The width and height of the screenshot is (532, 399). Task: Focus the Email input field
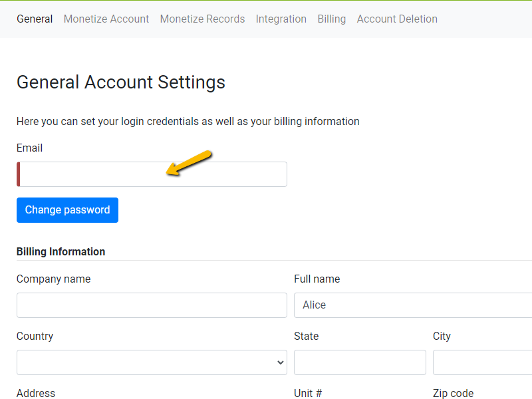point(153,174)
